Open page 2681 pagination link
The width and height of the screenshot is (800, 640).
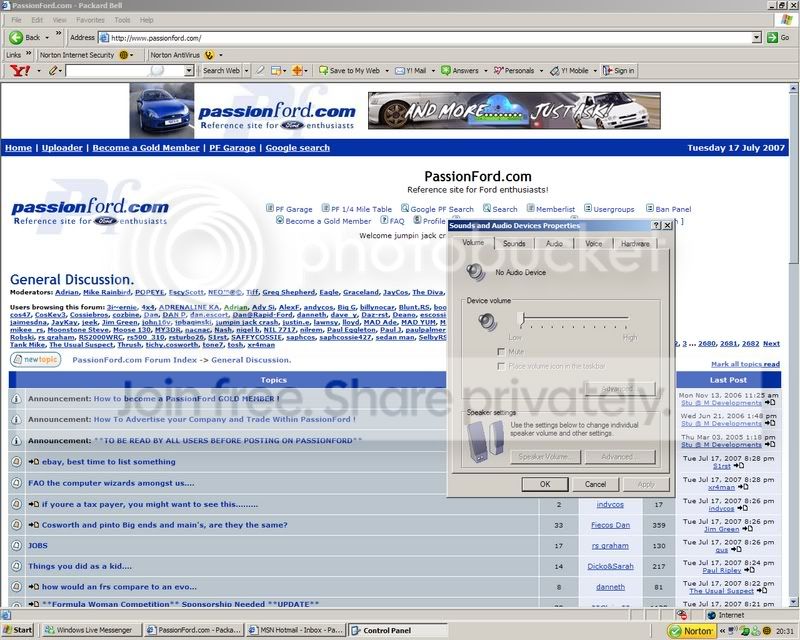pyautogui.click(x=728, y=343)
